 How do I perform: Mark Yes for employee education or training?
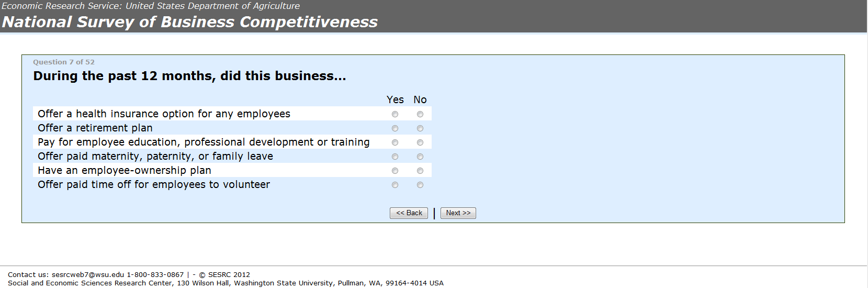click(395, 142)
